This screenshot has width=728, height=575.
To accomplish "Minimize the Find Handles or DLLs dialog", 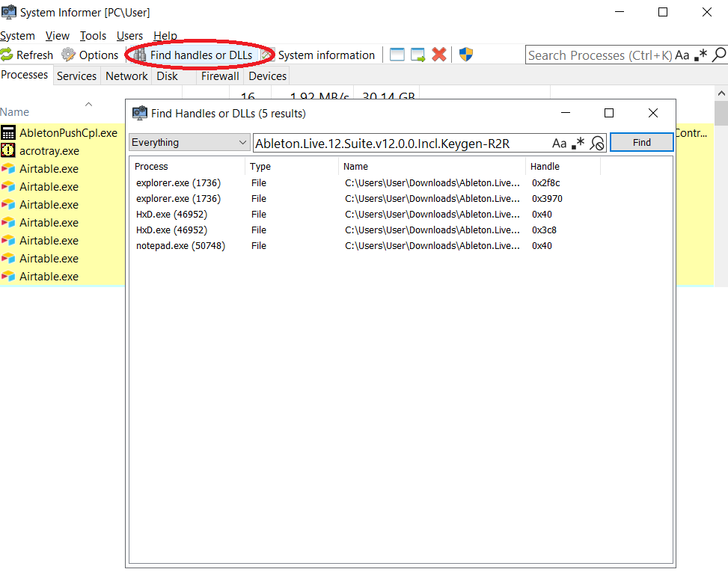I will (x=566, y=113).
